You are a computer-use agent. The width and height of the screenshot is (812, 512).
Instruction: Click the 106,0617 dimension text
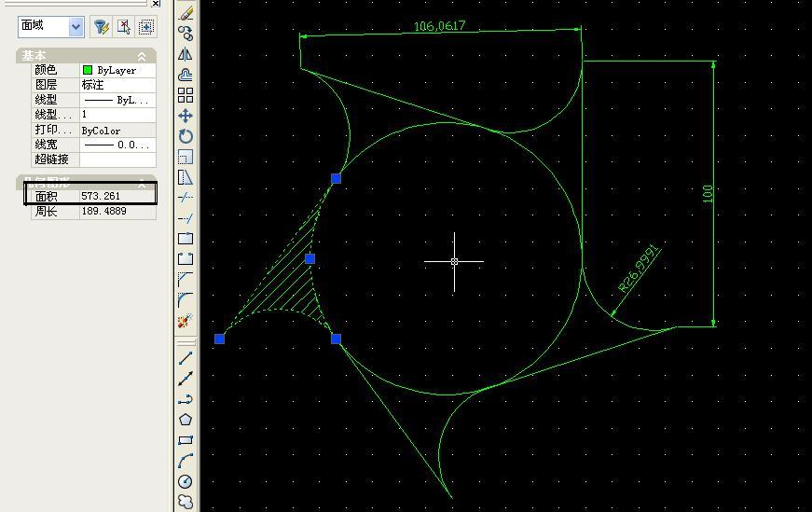[x=440, y=26]
